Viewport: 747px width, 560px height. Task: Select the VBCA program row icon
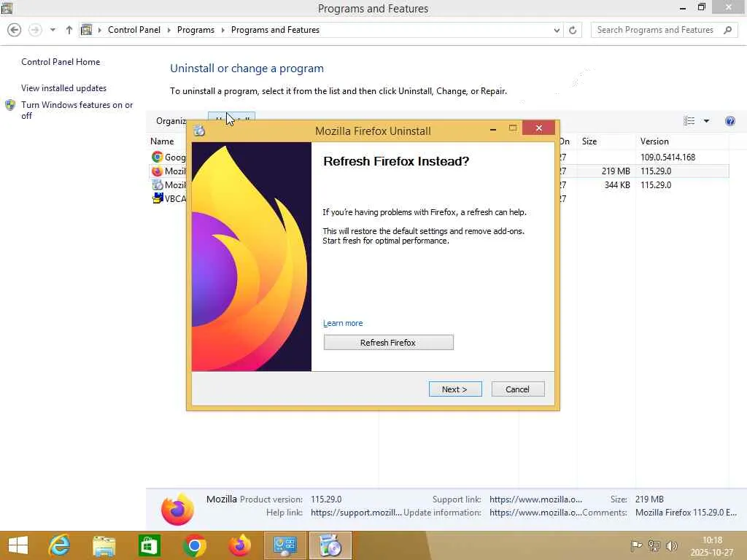(x=158, y=198)
